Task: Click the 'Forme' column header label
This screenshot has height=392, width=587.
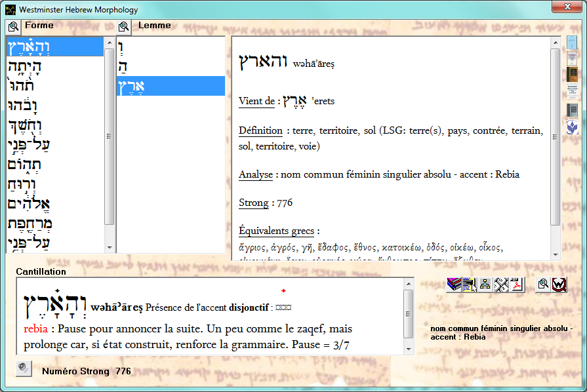Action: pyautogui.click(x=39, y=26)
